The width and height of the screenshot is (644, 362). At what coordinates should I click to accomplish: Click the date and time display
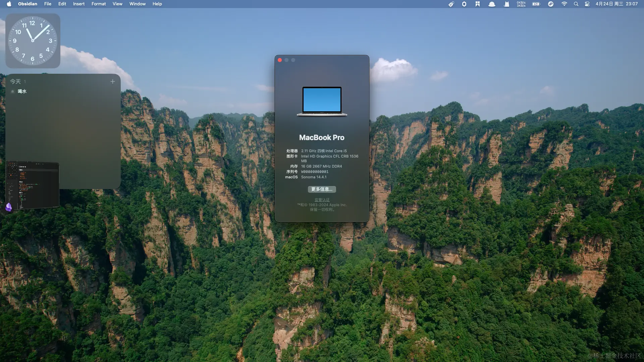point(616,4)
